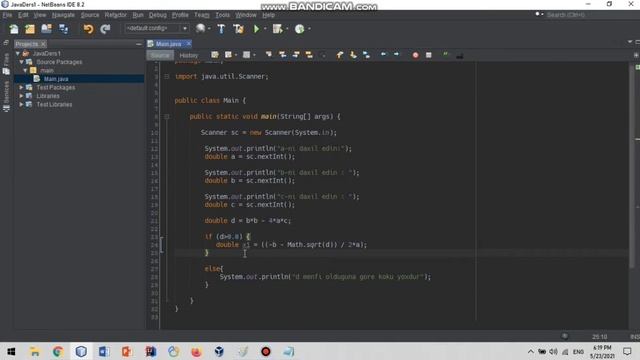Open the Debug menu

tap(158, 15)
